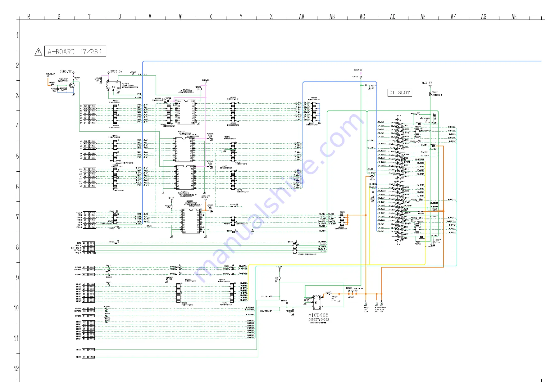Click column header AG
Screen dimensions: 555x392
(x=484, y=17)
